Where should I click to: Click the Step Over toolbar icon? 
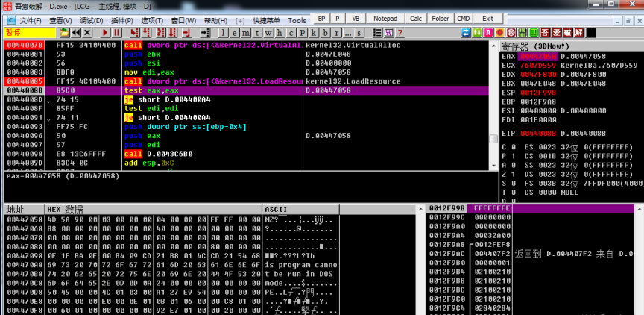point(146,33)
